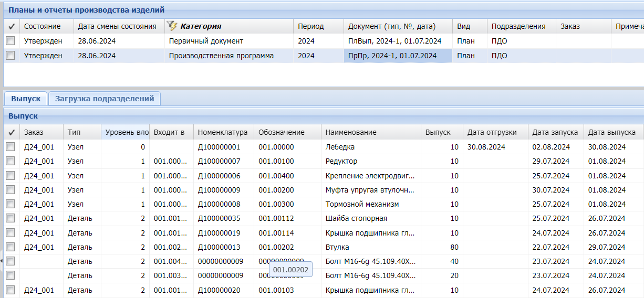Mark the checkbox for Шайба стопорная

coord(11,218)
